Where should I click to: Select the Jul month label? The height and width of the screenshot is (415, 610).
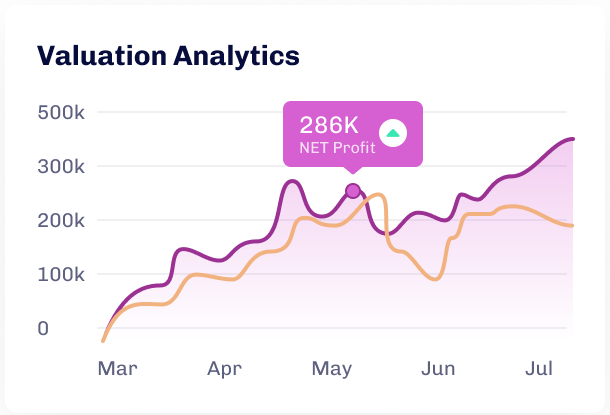pyautogui.click(x=540, y=370)
